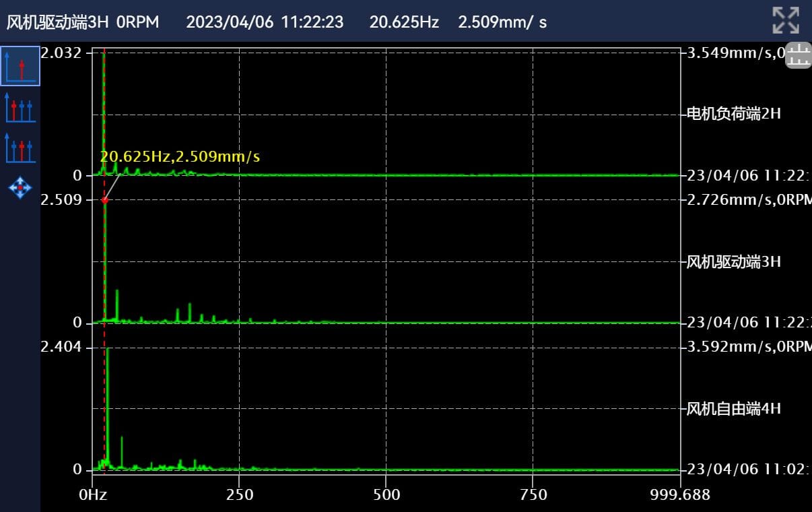Click the second-highest peak in 风机驱动端3H spectrum
This screenshot has width=812, height=512.
(117, 292)
